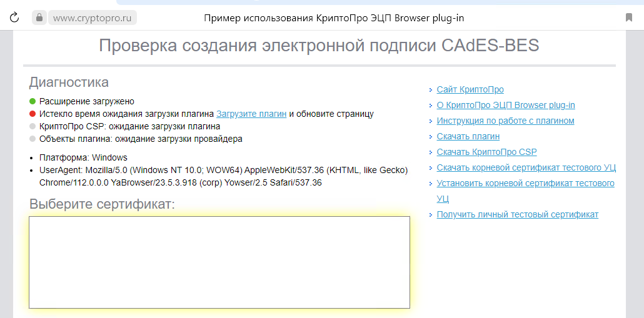
Task: Open 'Инструкция по работе с плагином' link
Action: click(505, 121)
